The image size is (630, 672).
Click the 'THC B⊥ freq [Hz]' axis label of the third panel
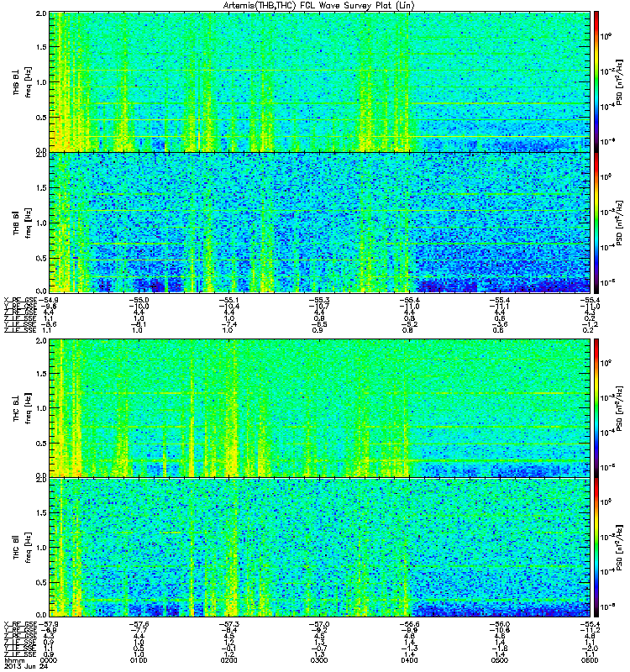pos(22,408)
